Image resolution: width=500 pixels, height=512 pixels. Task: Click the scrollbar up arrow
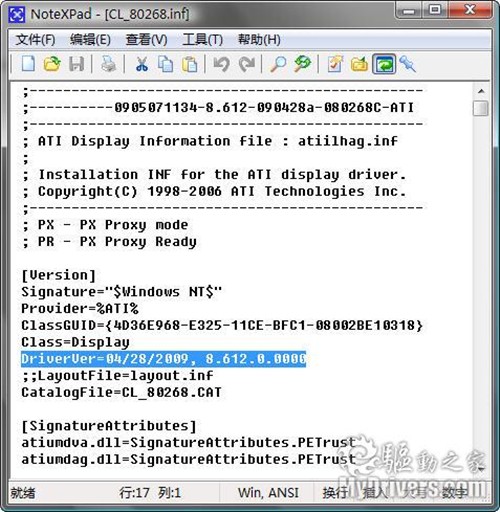coord(480,91)
